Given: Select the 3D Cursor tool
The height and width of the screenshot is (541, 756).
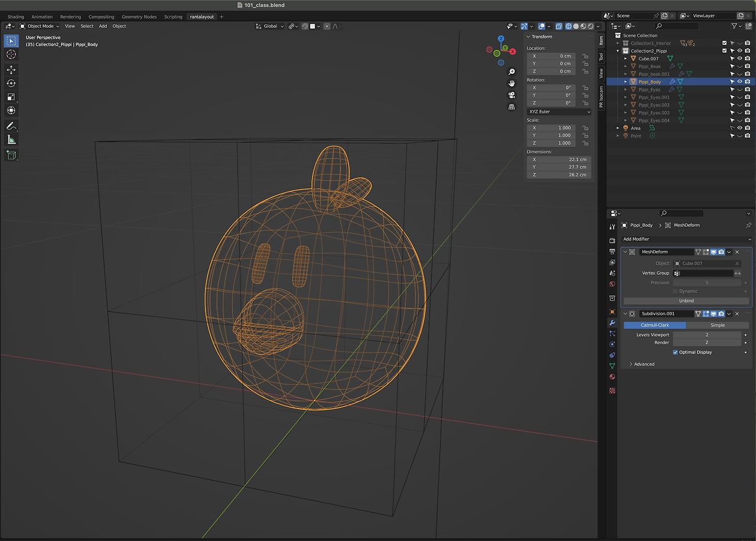Looking at the screenshot, I should point(11,54).
